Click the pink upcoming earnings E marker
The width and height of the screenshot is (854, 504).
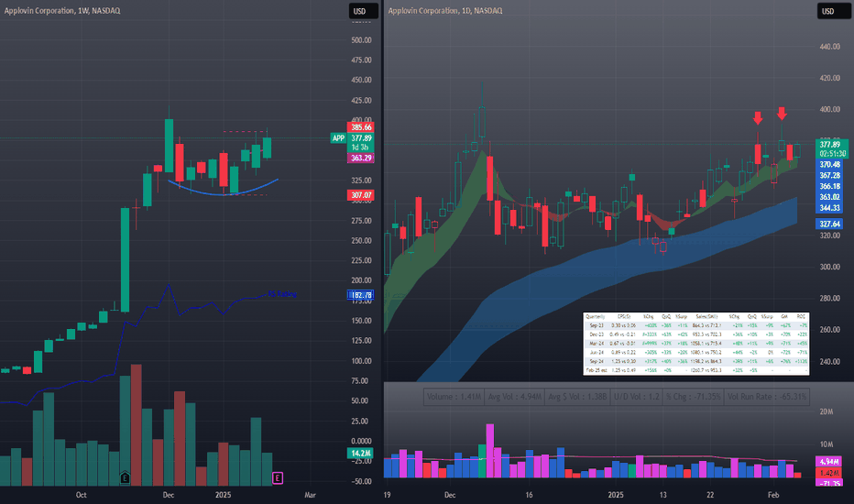[x=278, y=477]
